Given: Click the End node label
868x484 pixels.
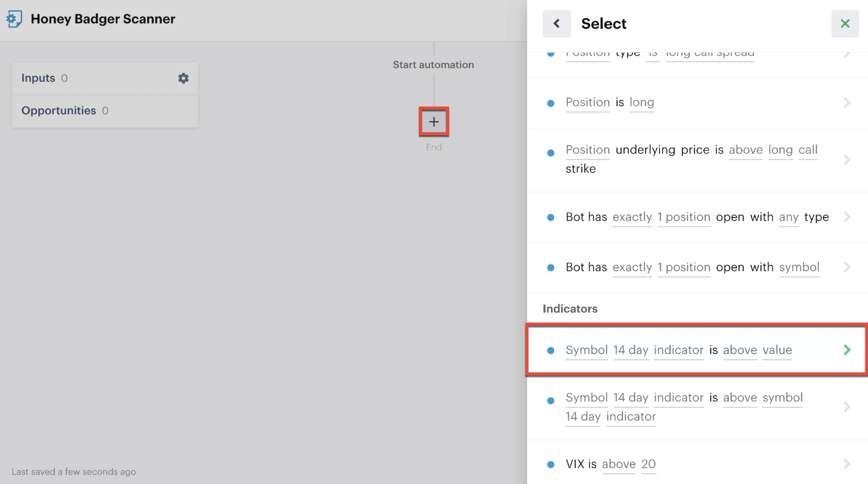Looking at the screenshot, I should coord(434,147).
